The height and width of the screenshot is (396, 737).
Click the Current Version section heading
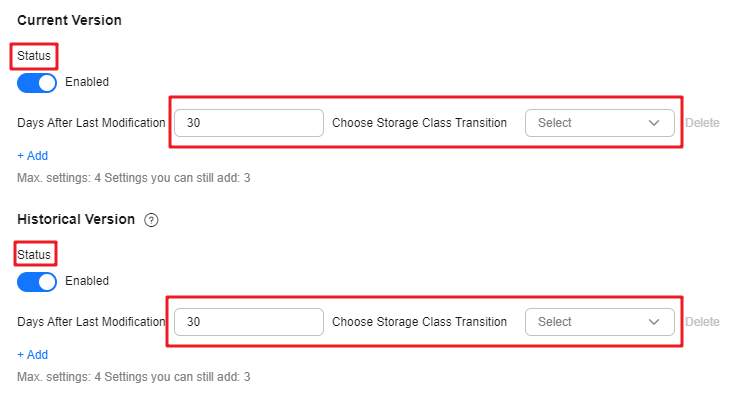tap(69, 20)
